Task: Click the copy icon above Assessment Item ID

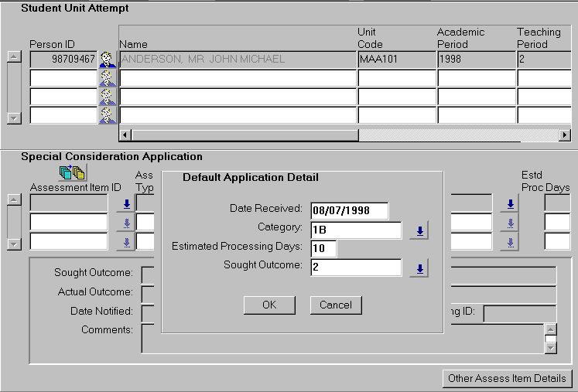Action: [72, 172]
